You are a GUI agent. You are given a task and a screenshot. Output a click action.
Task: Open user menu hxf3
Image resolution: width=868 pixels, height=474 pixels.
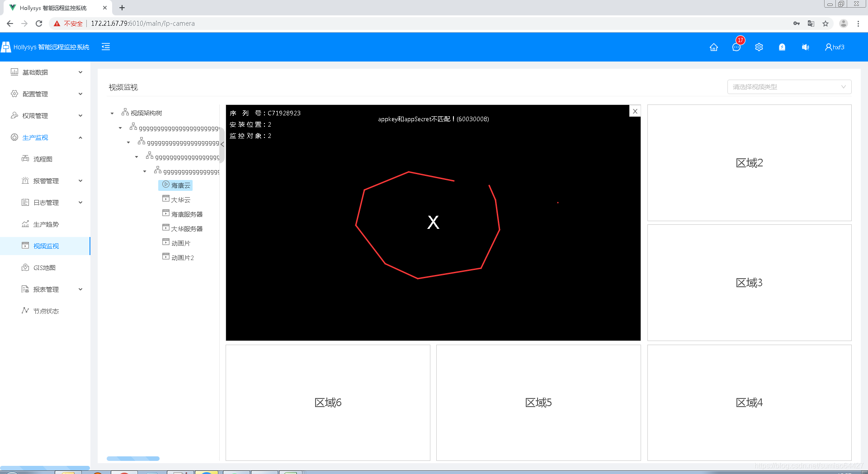[x=835, y=47]
